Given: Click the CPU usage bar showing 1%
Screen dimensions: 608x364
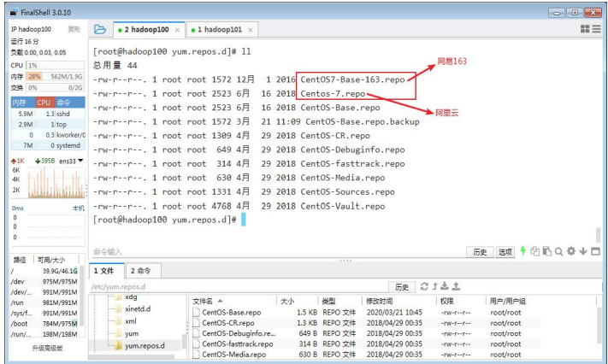Looking at the screenshot, I should click(x=55, y=65).
